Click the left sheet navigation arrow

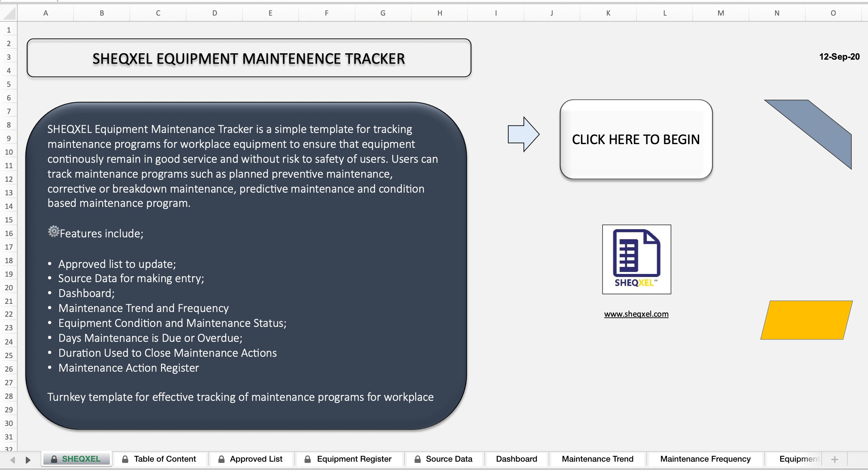[12, 459]
